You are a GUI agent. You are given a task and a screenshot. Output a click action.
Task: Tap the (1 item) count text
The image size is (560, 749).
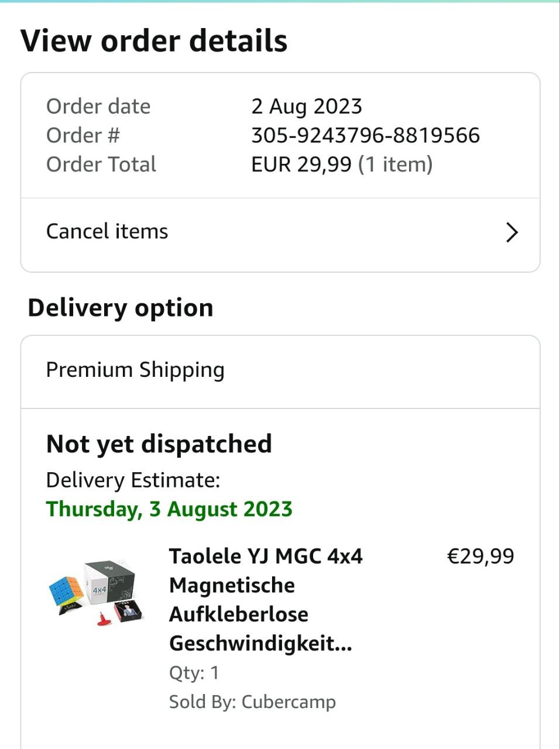click(395, 164)
